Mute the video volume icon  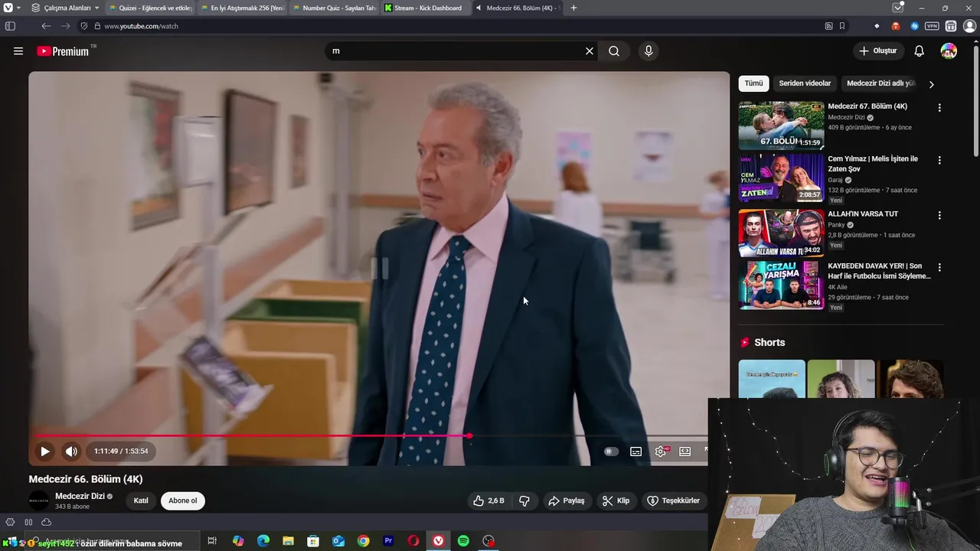pyautogui.click(x=71, y=452)
